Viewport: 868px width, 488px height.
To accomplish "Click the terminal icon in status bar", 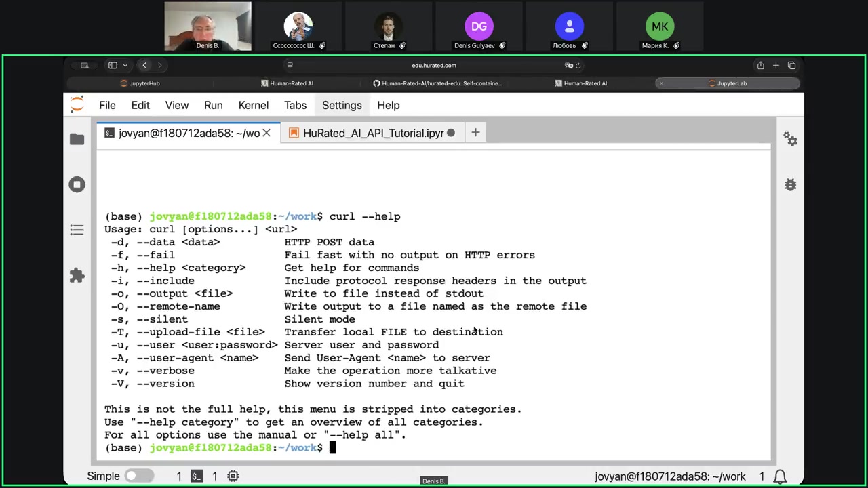I will pos(197,476).
